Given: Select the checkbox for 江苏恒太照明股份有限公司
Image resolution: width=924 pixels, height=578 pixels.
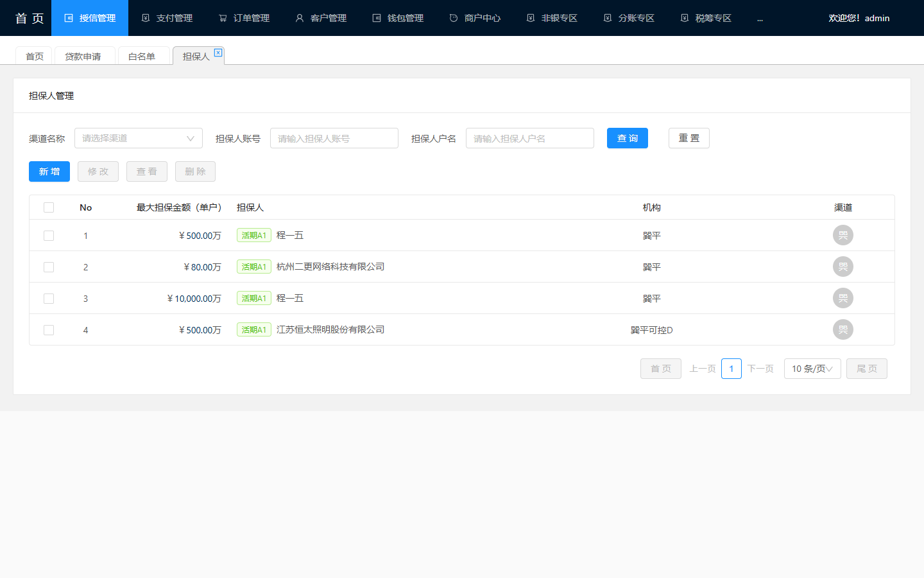Looking at the screenshot, I should 49,330.
